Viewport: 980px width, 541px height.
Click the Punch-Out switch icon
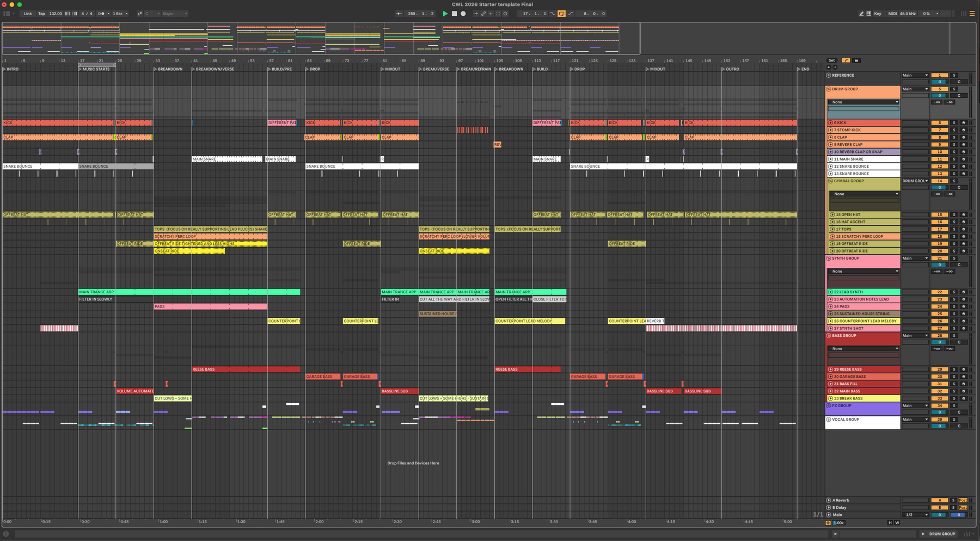(x=571, y=14)
